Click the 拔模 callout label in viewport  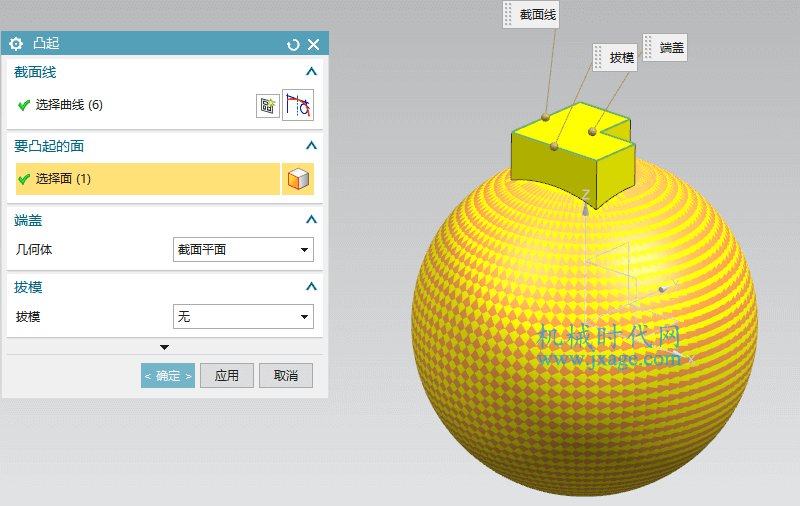[615, 58]
